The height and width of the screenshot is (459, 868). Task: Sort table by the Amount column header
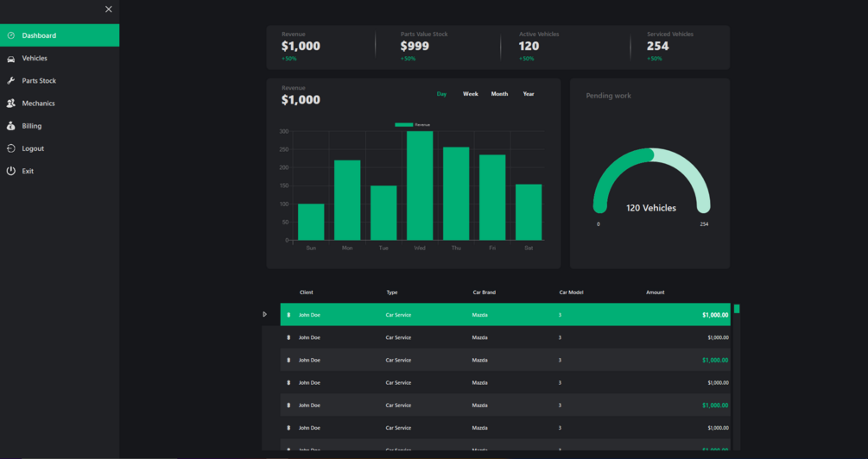655,292
